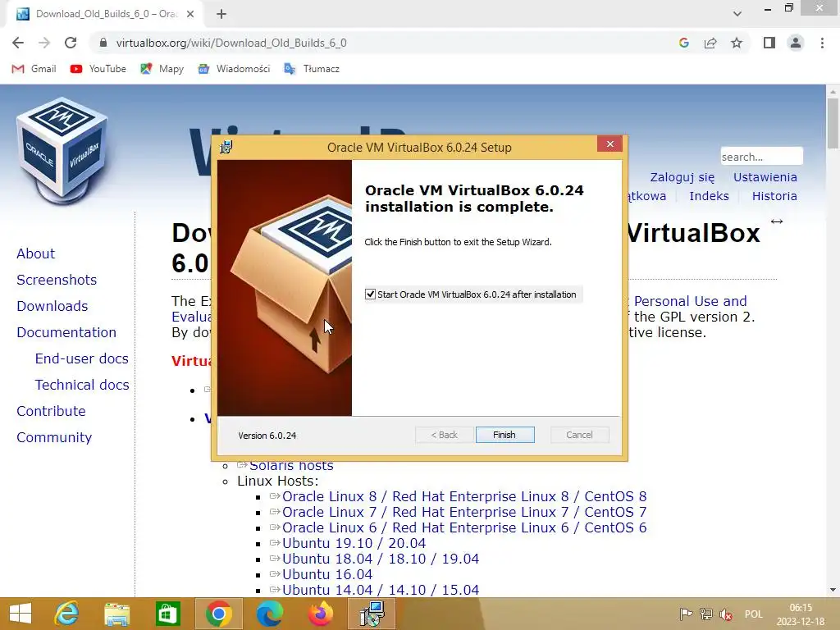Open Screenshots in sidebar
840x630 pixels.
(57, 280)
